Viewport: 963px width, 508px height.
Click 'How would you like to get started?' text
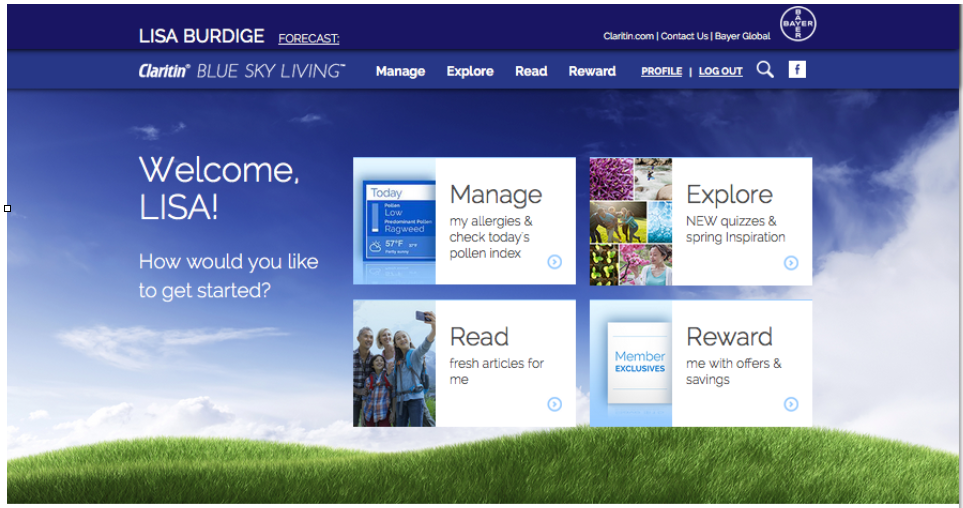pos(228,276)
